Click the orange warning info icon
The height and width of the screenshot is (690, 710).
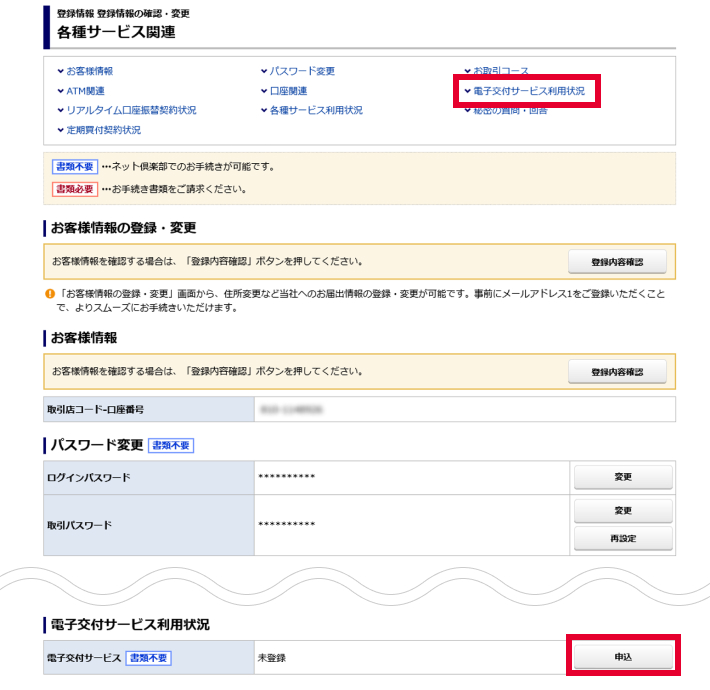pos(50,294)
